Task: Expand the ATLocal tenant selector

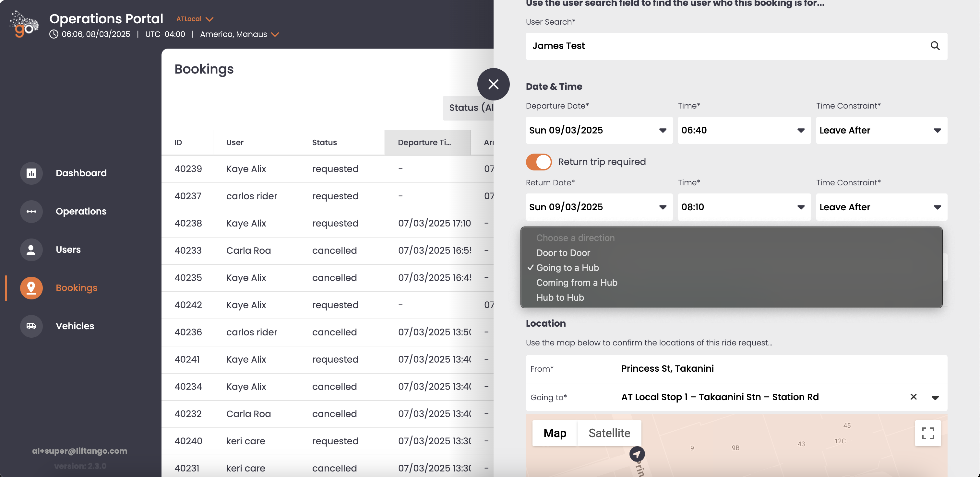Action: click(195, 19)
